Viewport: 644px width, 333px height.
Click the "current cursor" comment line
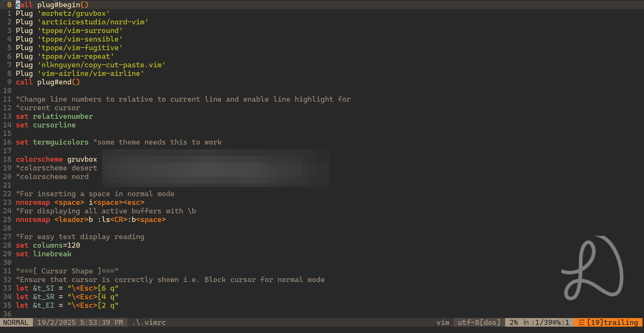click(48, 108)
